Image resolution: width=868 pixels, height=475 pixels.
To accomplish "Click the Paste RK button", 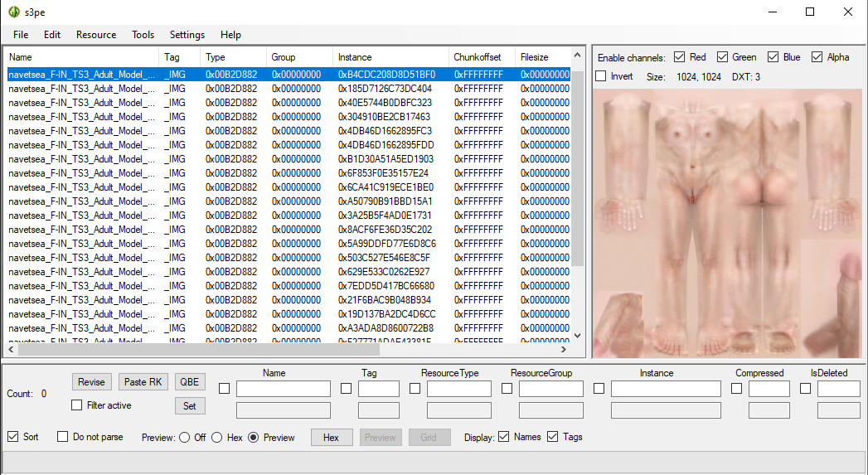I will click(x=143, y=382).
